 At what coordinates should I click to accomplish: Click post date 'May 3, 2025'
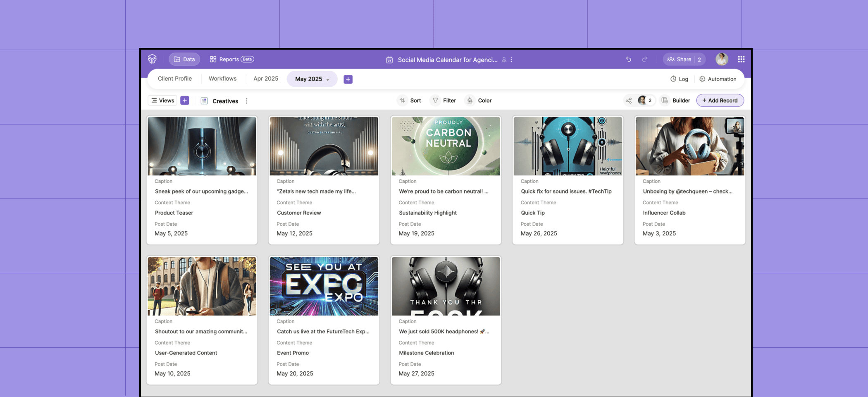[x=659, y=234]
